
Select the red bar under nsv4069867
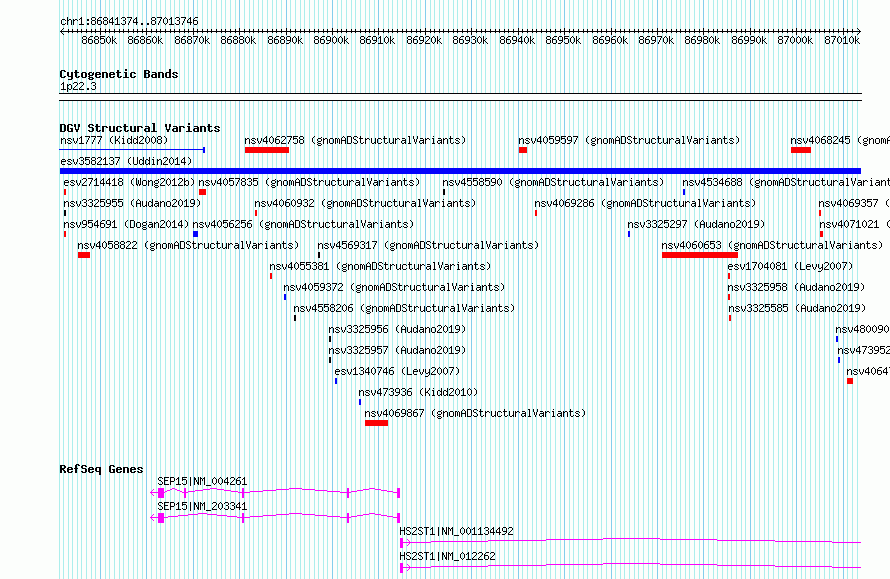376,423
